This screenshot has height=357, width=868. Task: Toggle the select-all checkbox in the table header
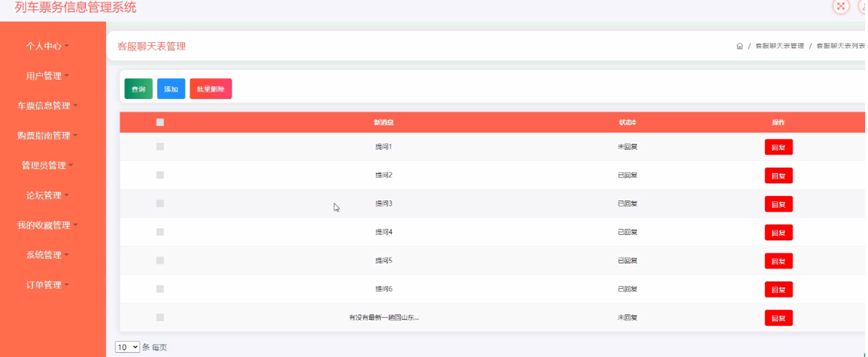[x=160, y=123]
